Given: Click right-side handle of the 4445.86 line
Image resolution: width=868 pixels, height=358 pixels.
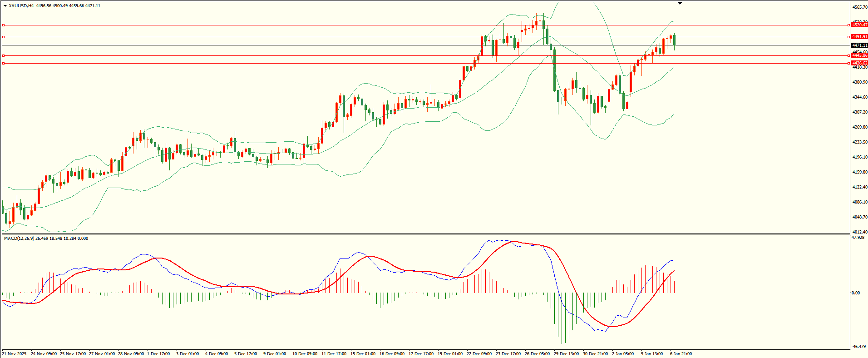Looking at the screenshot, I should point(849,56).
